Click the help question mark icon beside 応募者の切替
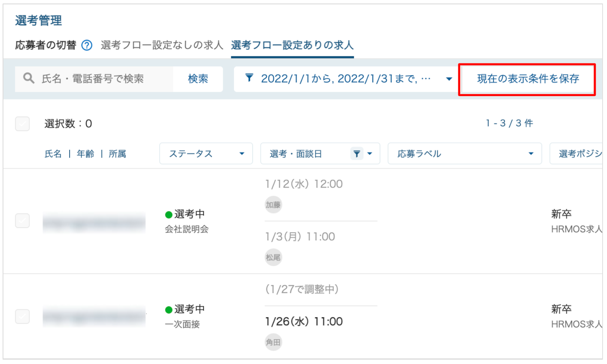 (x=87, y=45)
